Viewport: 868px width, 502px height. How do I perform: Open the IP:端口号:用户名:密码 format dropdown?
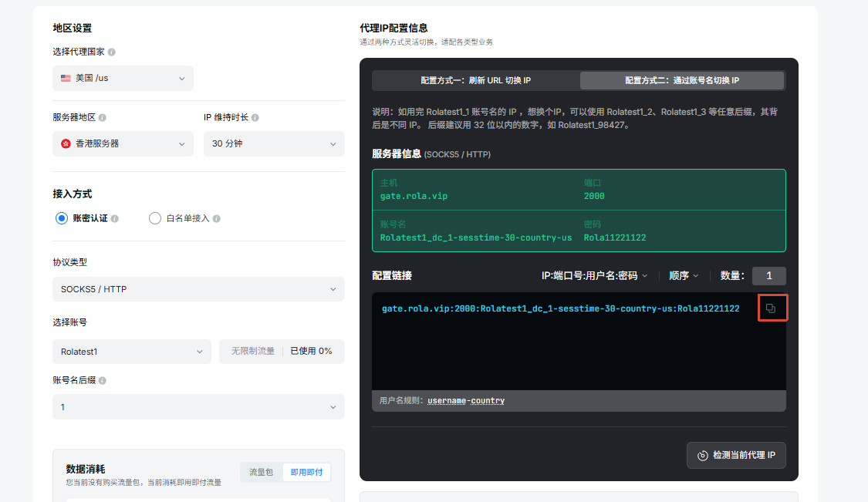tap(595, 275)
